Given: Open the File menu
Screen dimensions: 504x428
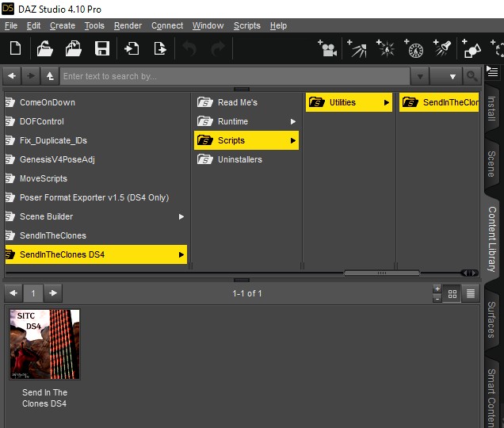Looking at the screenshot, I should pos(11,25).
